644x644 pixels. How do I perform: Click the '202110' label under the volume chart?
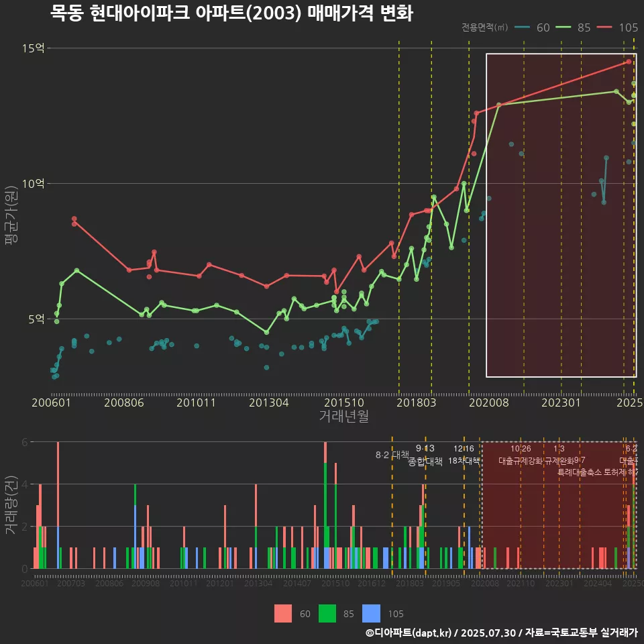[521, 583]
